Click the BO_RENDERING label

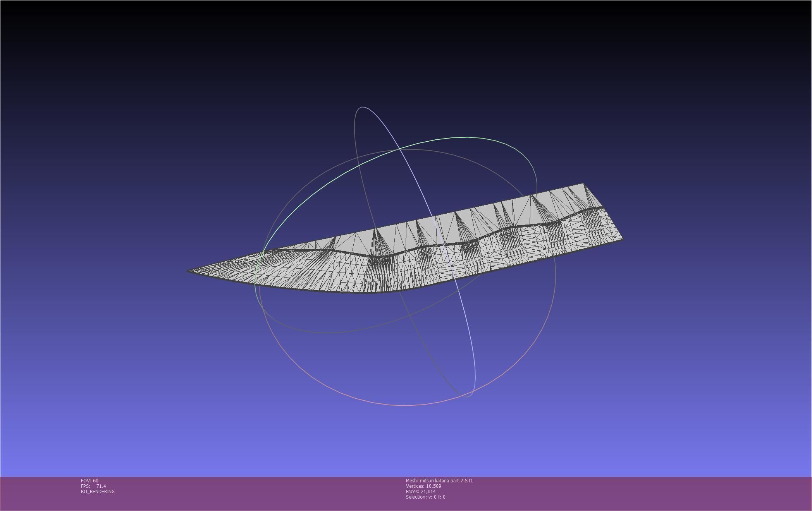click(98, 492)
